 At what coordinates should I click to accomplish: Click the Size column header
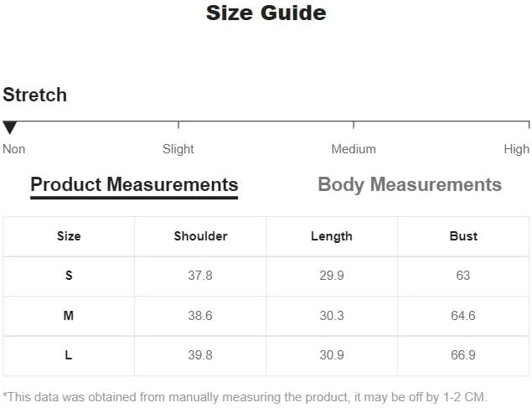tap(69, 236)
